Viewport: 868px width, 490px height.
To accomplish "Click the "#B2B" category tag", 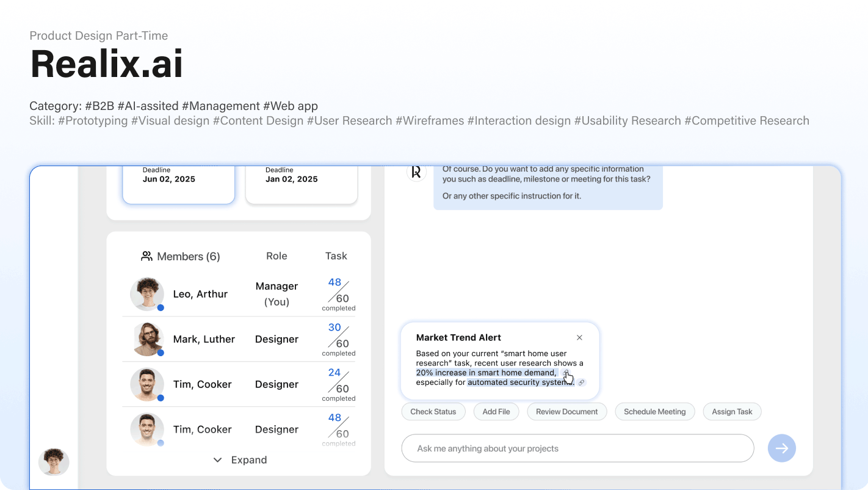I will click(99, 106).
